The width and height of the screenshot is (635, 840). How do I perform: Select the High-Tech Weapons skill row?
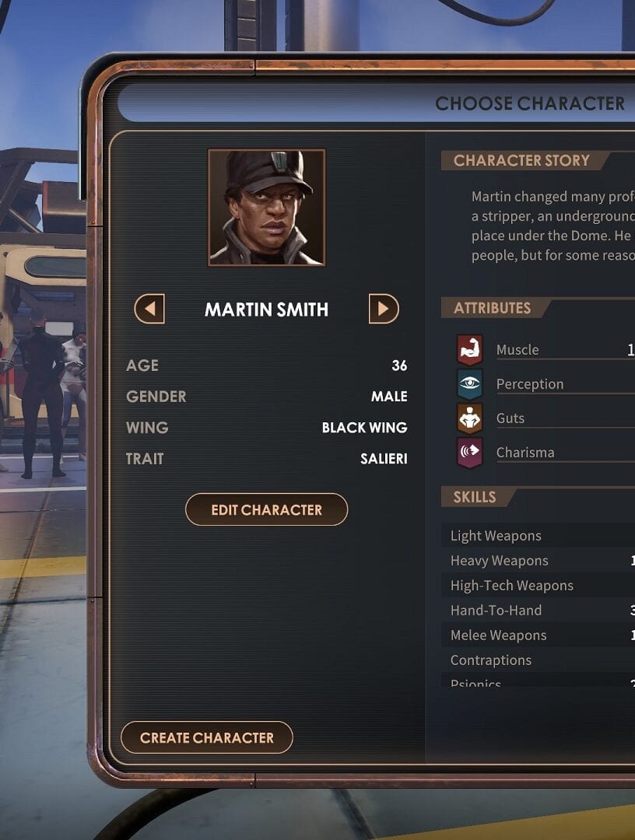click(538, 585)
